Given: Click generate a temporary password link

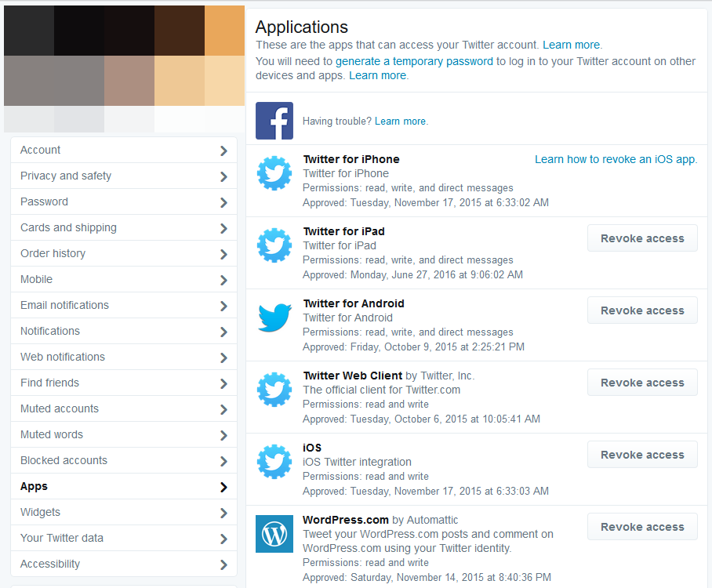Looking at the screenshot, I should (414, 61).
